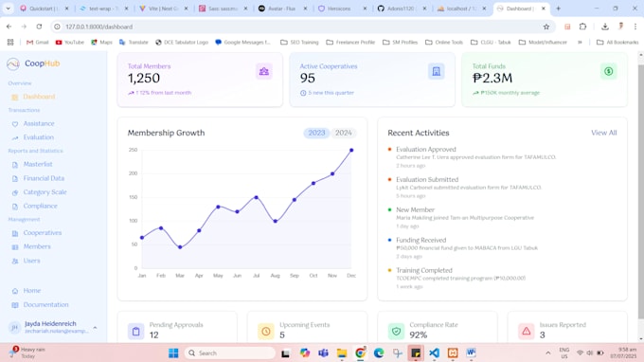The height and width of the screenshot is (362, 644).
Task: Click the Mar data point on chart
Action: click(180, 247)
